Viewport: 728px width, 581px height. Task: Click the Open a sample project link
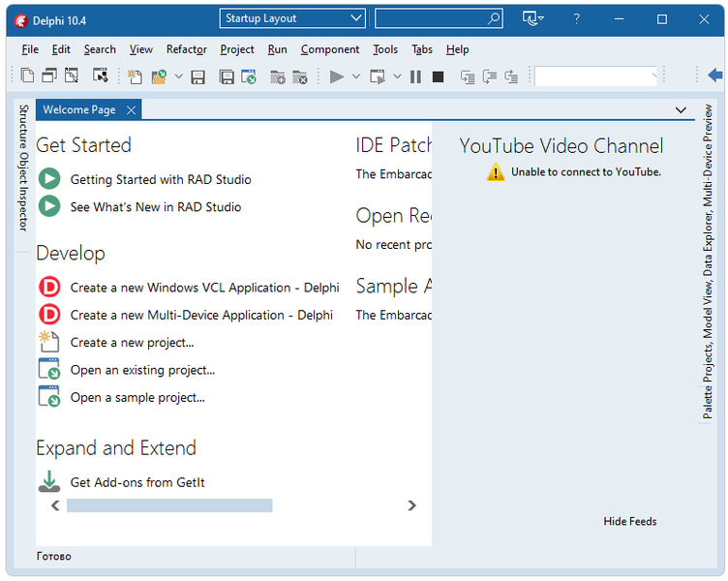pos(137,397)
